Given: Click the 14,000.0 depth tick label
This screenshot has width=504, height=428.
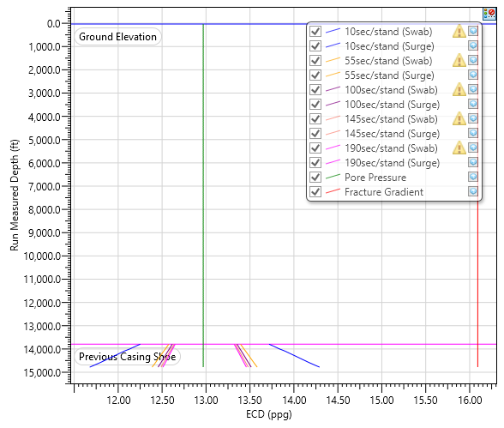Looking at the screenshot, I should tap(42, 349).
